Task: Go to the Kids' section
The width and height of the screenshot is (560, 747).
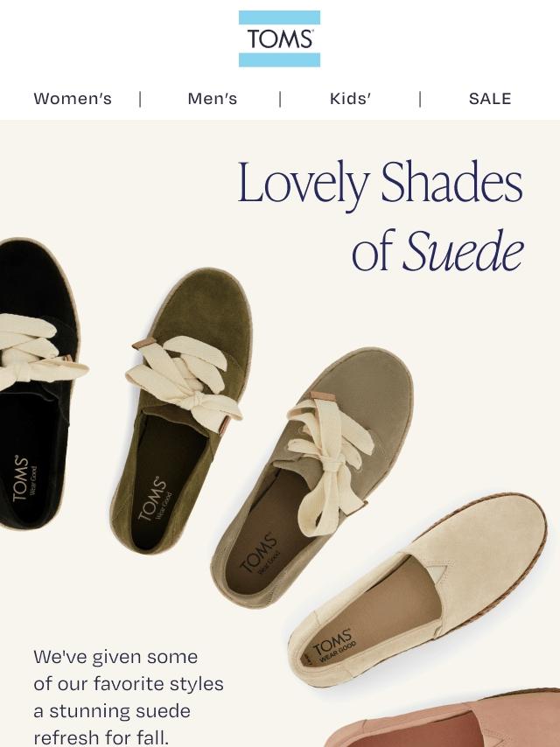Action: click(x=350, y=99)
